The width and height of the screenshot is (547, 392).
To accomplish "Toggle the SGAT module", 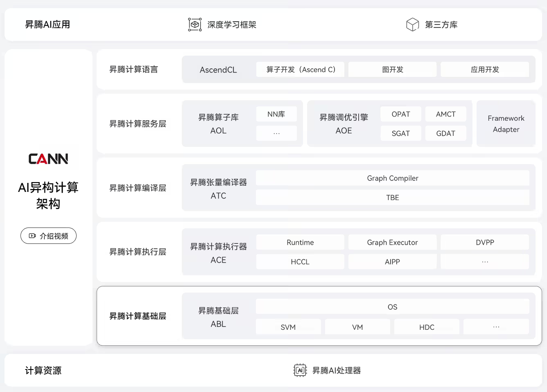I will coord(400,133).
